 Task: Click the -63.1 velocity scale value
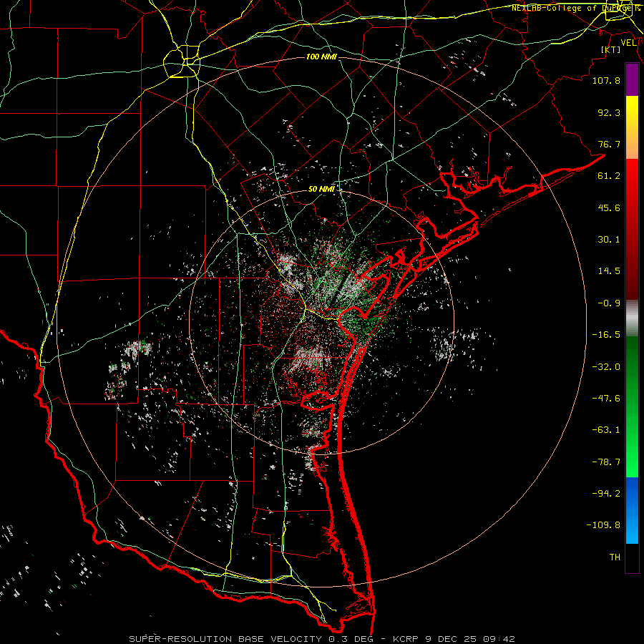[606, 430]
